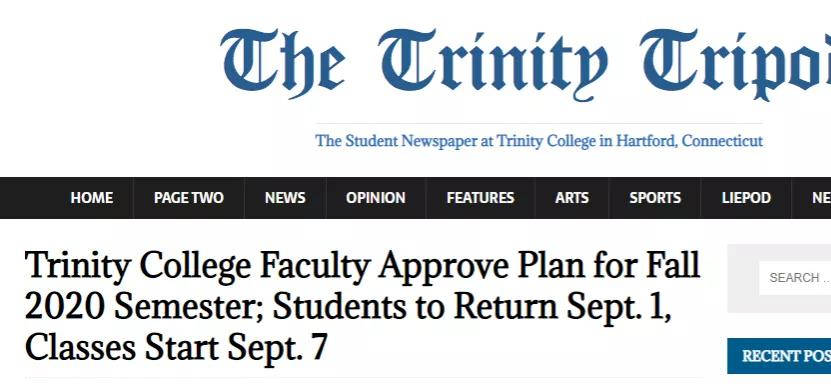Click the "Tripod" word in the masthead
Image resolution: width=831 pixels, height=384 pixels.
click(x=736, y=64)
